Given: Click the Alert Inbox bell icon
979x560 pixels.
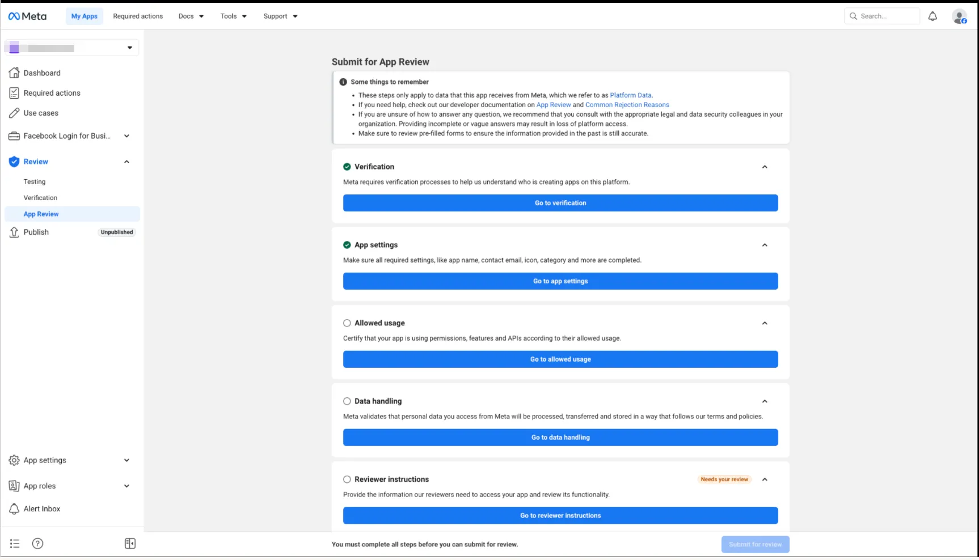Looking at the screenshot, I should (14, 509).
